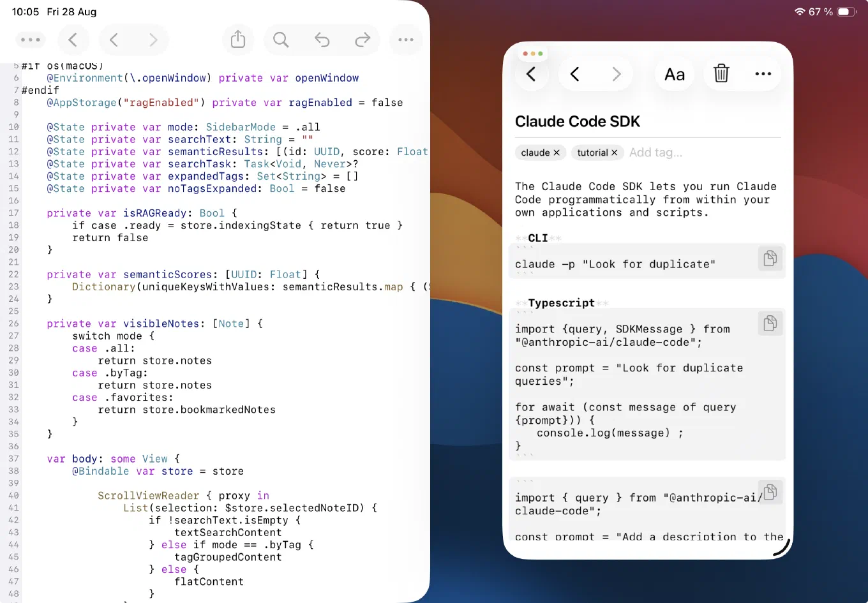
Task: Remove the claude tag
Action: click(557, 153)
